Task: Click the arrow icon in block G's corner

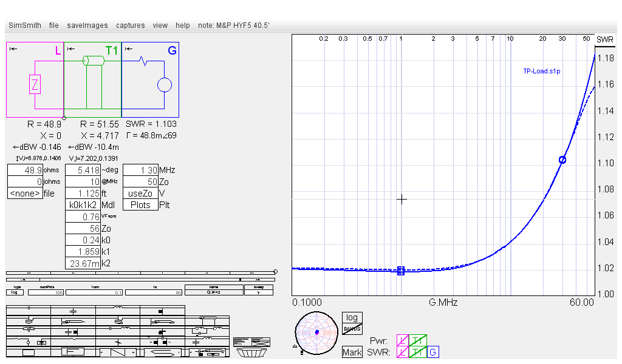Action: click(x=129, y=49)
